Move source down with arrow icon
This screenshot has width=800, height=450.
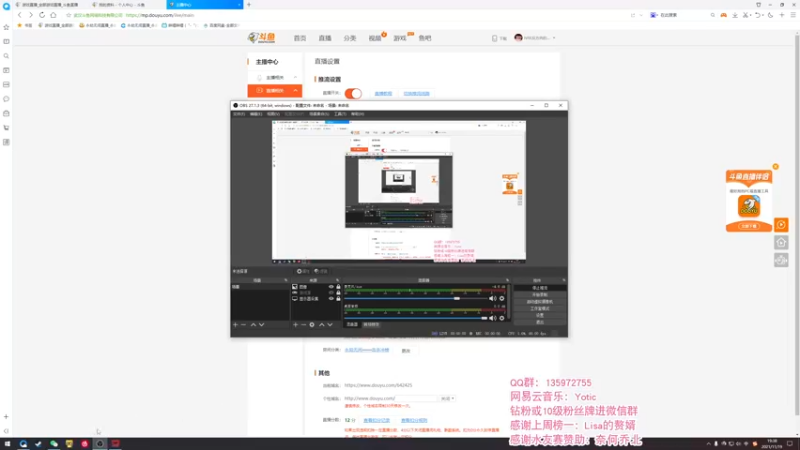[330, 324]
